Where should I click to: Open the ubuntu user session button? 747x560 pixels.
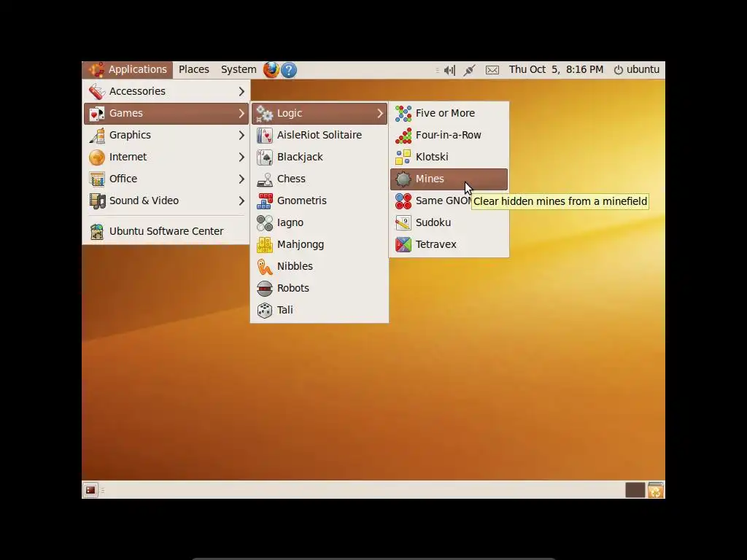pos(637,69)
